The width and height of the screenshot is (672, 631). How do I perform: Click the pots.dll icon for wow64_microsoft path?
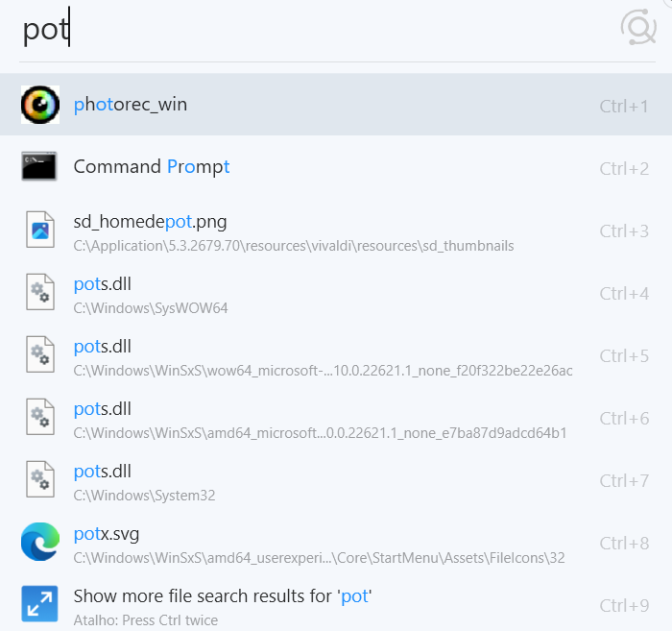[40, 354]
